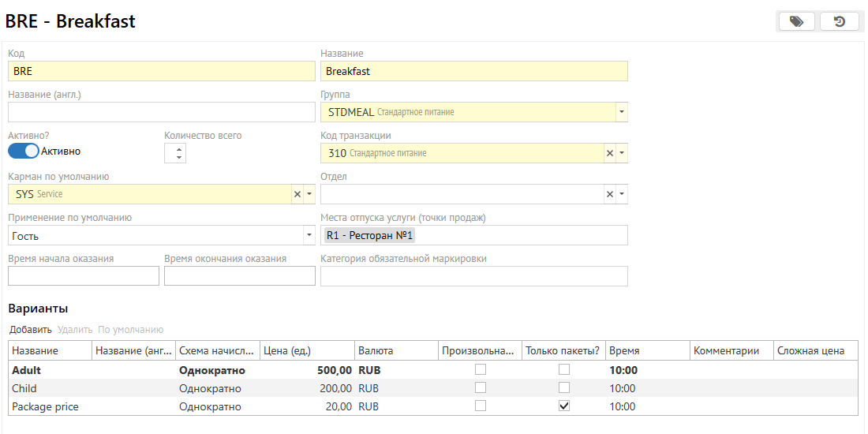Increase the Количество всего stepper value

click(180, 149)
